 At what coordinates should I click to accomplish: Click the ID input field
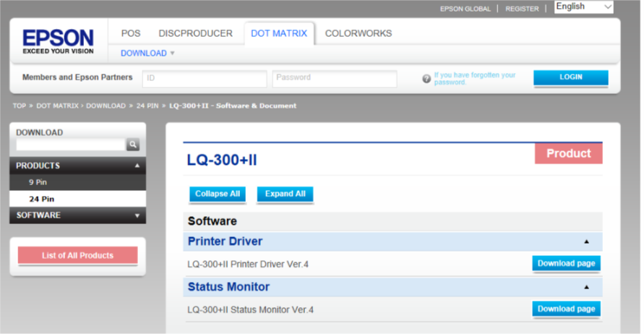(205, 79)
